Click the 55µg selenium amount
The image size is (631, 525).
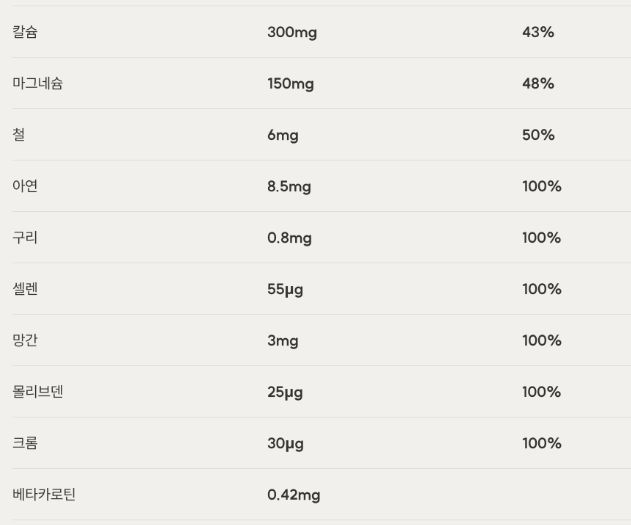[x=285, y=289]
